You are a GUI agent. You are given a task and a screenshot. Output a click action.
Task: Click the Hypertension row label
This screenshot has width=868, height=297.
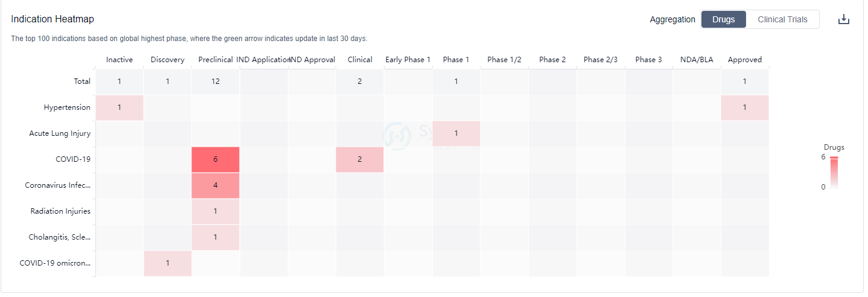(x=67, y=107)
